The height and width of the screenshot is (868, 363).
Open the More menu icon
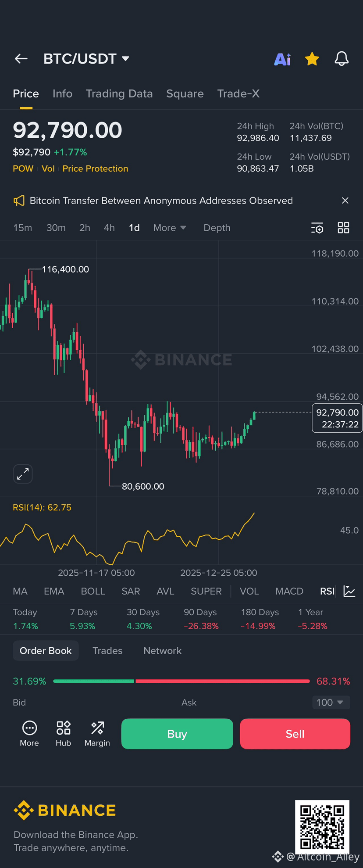pos(29,734)
